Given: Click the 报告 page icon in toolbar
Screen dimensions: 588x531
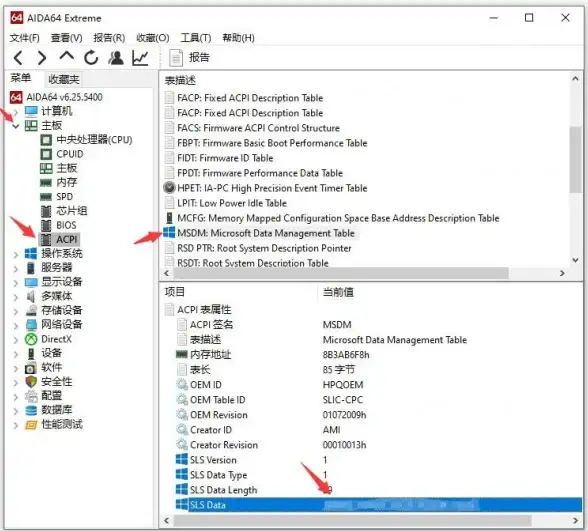Looking at the screenshot, I should click(176, 58).
